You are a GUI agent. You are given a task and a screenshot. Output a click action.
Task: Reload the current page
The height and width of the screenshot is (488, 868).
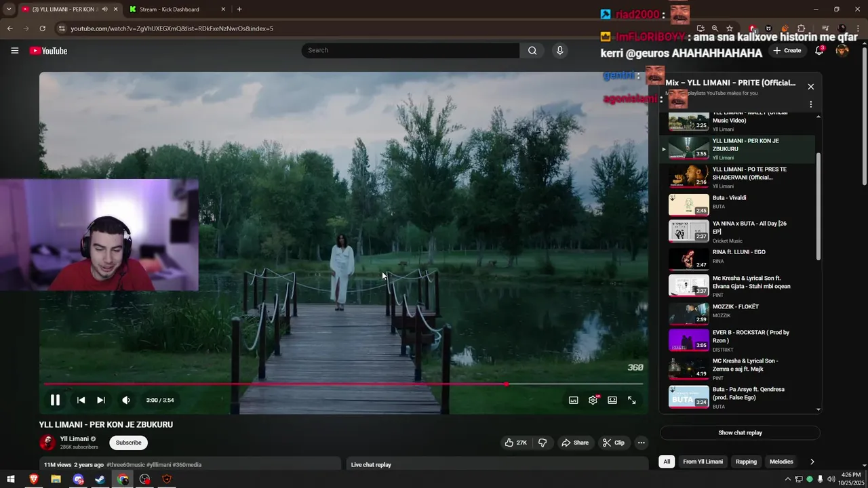coord(42,28)
